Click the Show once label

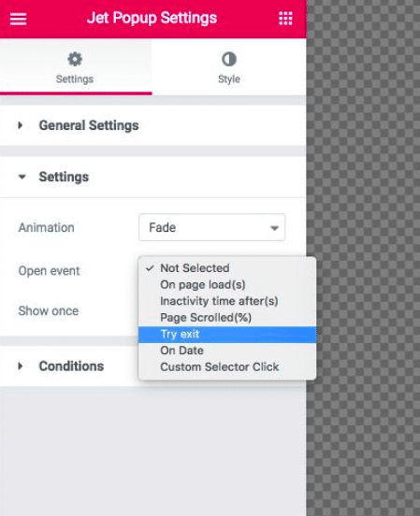click(x=49, y=311)
